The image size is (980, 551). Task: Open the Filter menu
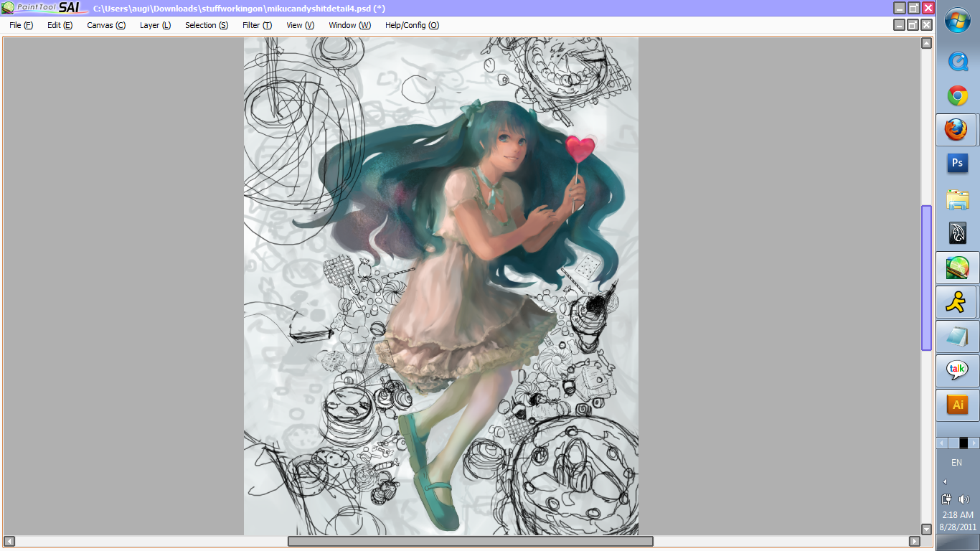[257, 25]
